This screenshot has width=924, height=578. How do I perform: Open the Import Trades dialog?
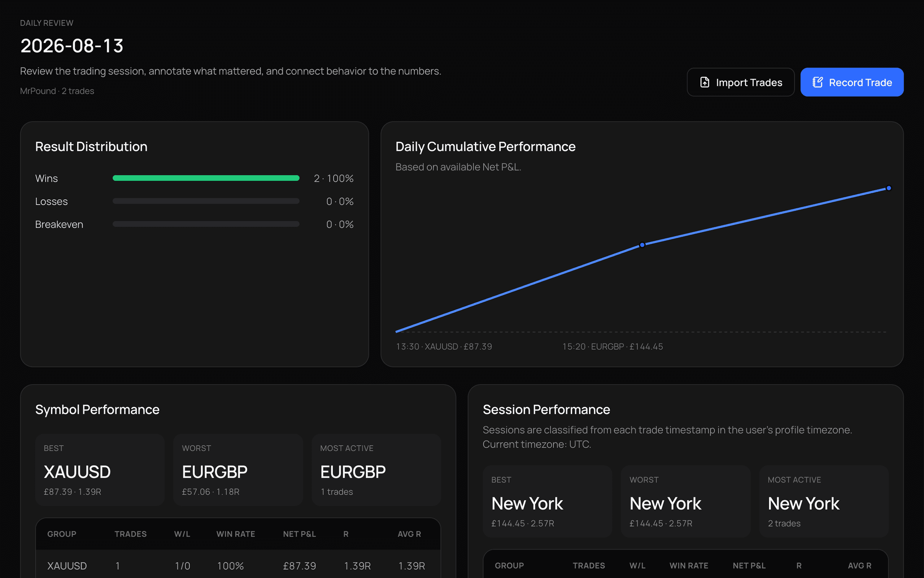point(740,82)
